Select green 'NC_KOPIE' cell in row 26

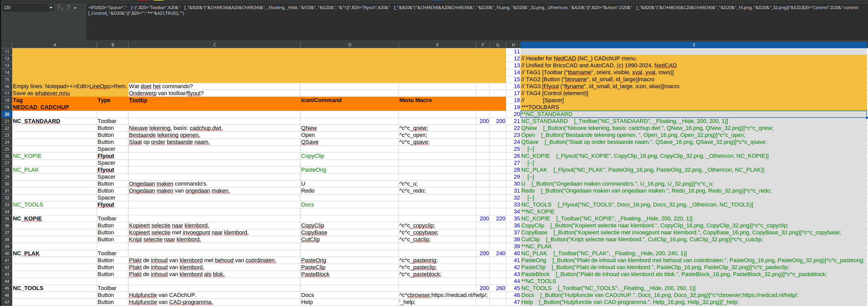point(55,156)
